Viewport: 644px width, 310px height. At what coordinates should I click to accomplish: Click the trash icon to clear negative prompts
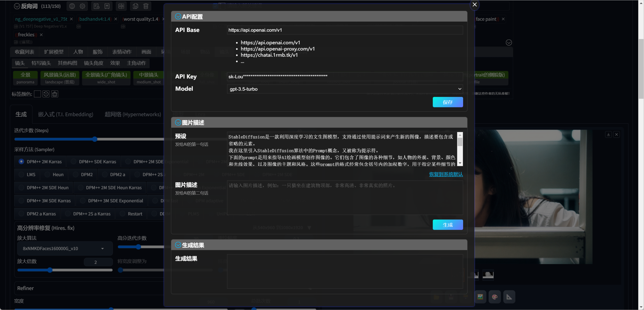click(146, 6)
